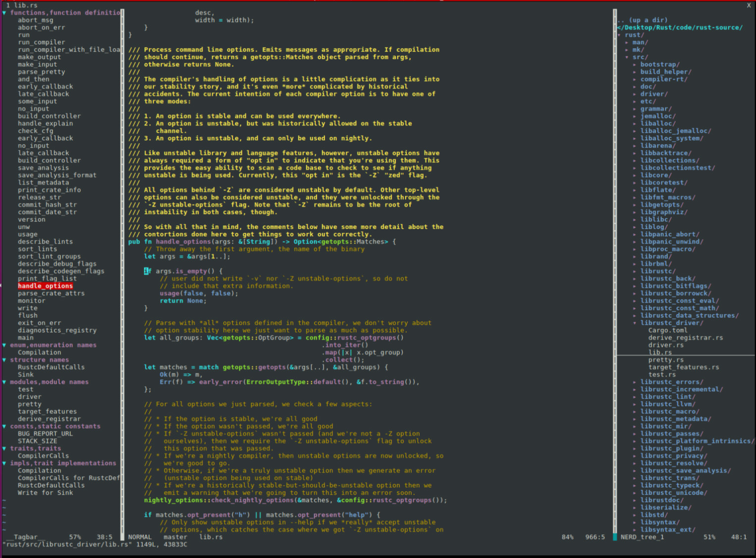
Task: Click the nightly_options::check_nightly_options line
Action: pos(296,500)
